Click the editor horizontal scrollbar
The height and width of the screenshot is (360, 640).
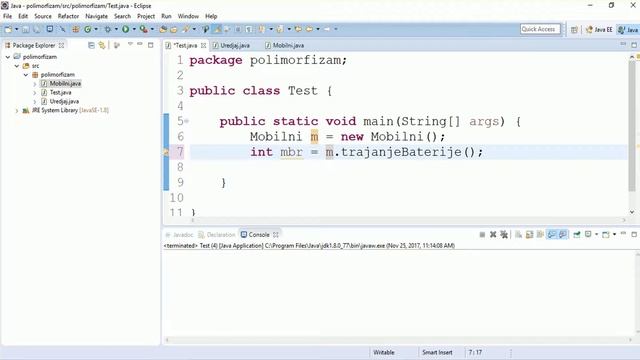click(x=408, y=220)
